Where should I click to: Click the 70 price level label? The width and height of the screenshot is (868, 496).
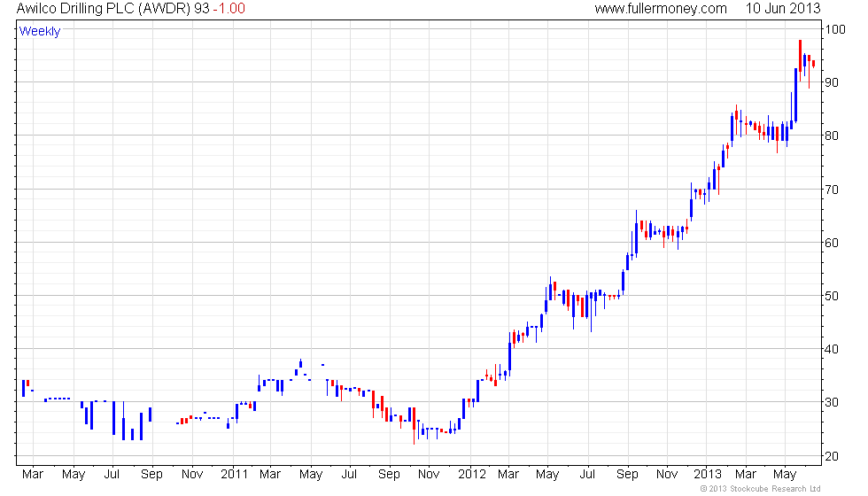pyautogui.click(x=832, y=190)
